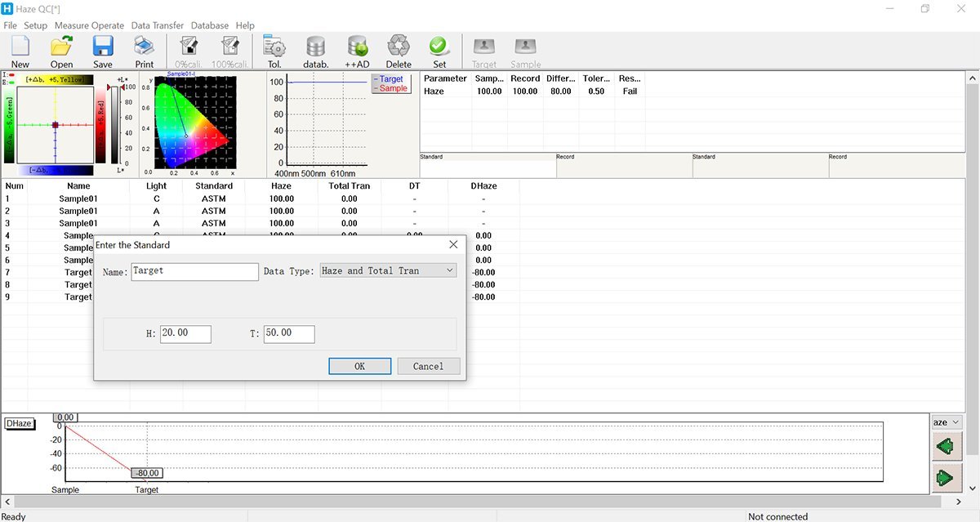Viewport: 980px width, 522px height.
Task: Save the data using the Save icon
Action: [103, 51]
